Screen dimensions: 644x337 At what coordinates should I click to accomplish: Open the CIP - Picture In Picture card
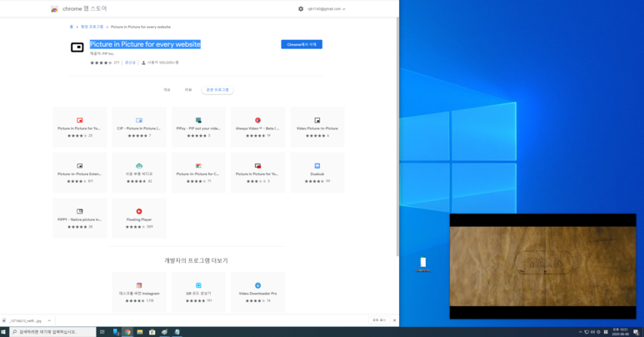(139, 127)
